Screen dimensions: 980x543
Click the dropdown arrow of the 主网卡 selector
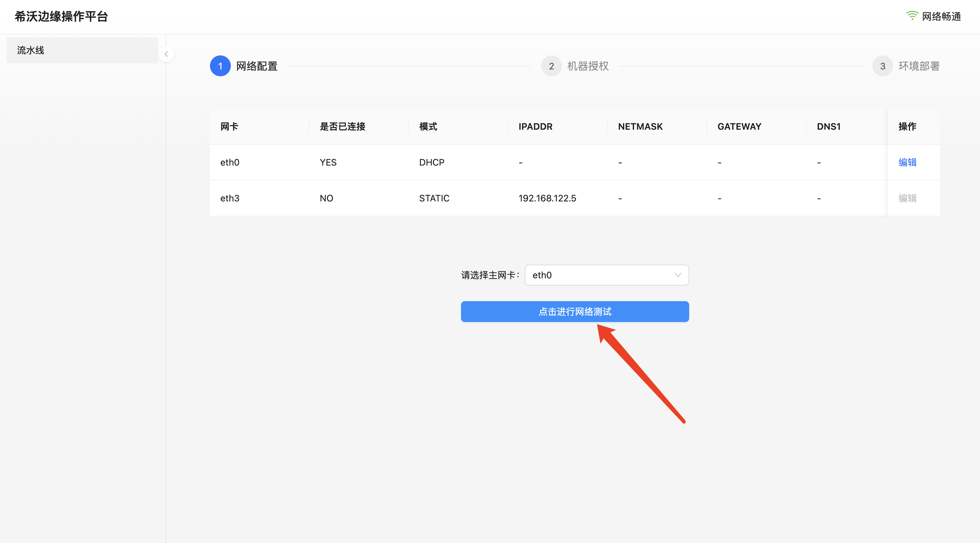tap(677, 275)
